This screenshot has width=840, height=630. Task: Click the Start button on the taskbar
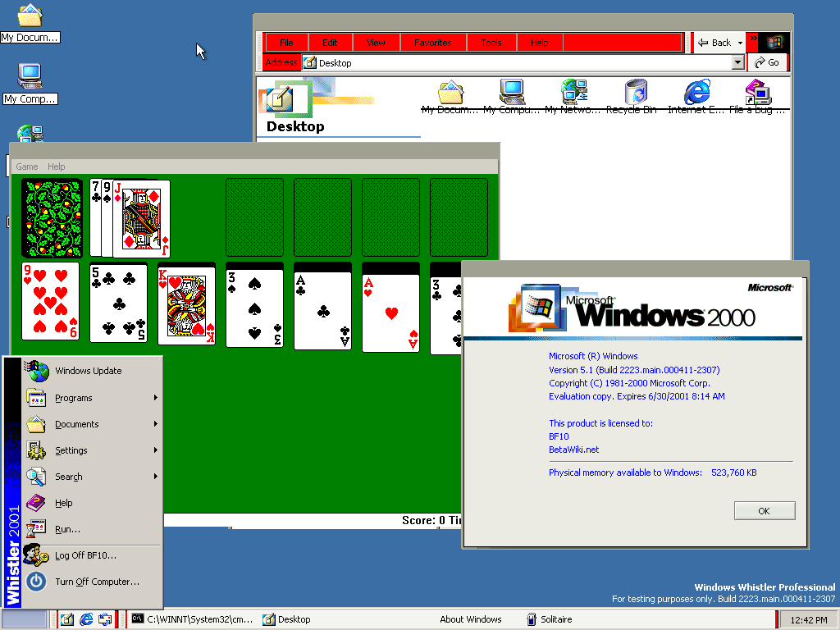[x=25, y=619]
